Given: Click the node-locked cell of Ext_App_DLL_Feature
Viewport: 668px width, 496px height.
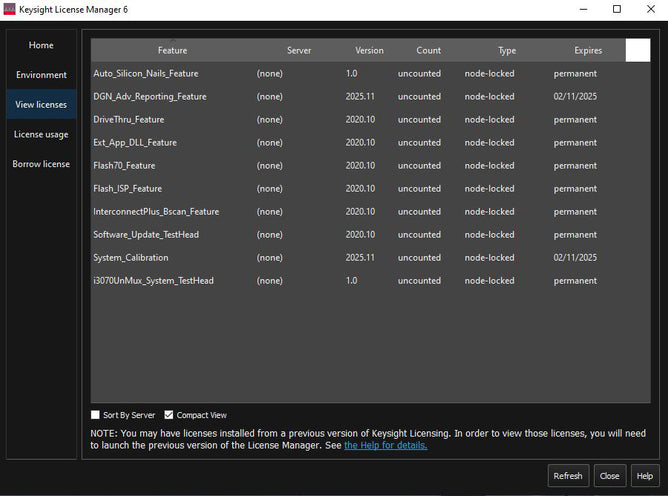Looking at the screenshot, I should point(489,143).
